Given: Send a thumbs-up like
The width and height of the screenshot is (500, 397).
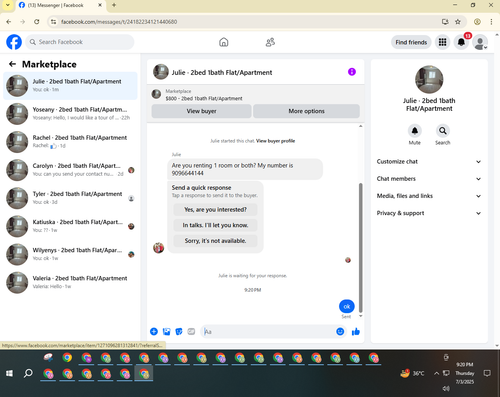Looking at the screenshot, I should click(356, 331).
